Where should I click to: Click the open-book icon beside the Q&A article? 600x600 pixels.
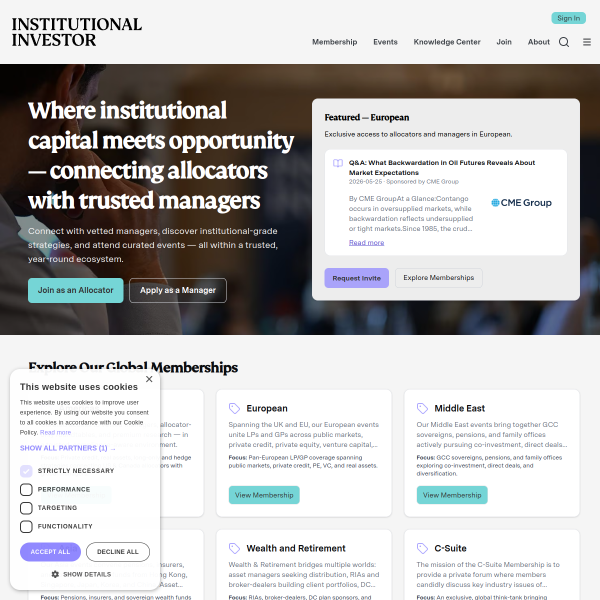338,163
